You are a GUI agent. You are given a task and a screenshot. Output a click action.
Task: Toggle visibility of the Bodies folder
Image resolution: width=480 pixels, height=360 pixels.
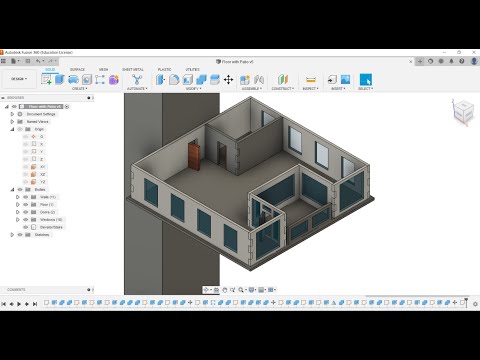[20, 189]
